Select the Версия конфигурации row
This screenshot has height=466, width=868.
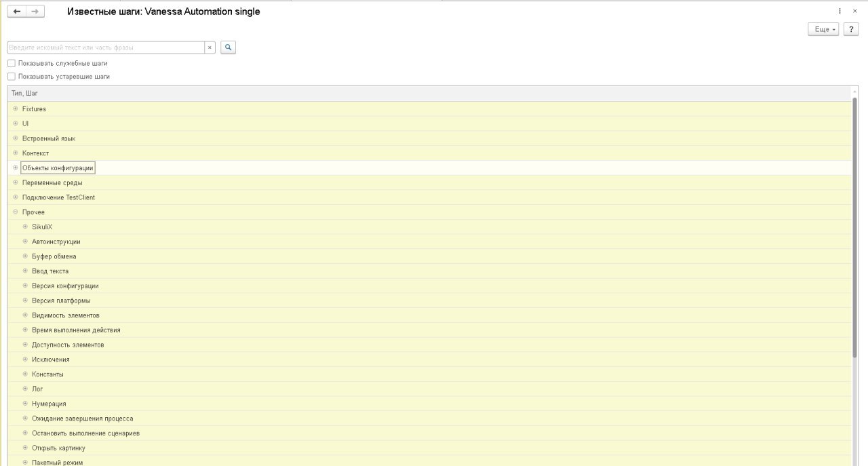[x=429, y=286]
